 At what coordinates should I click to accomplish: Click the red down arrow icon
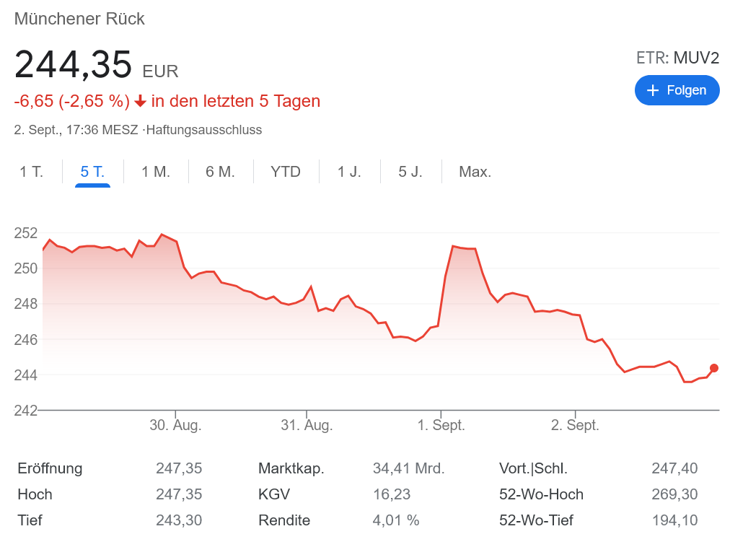pos(141,102)
